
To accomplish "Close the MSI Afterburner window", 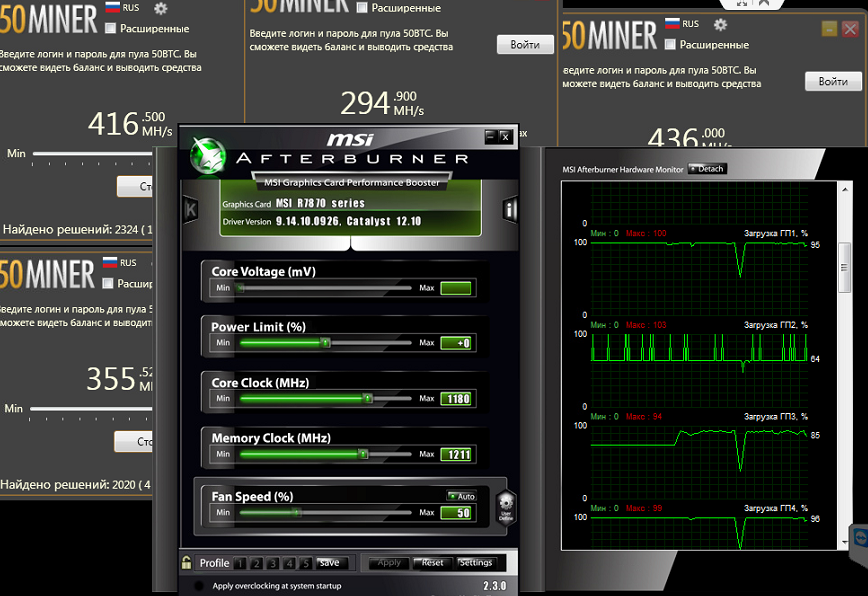I will [505, 136].
